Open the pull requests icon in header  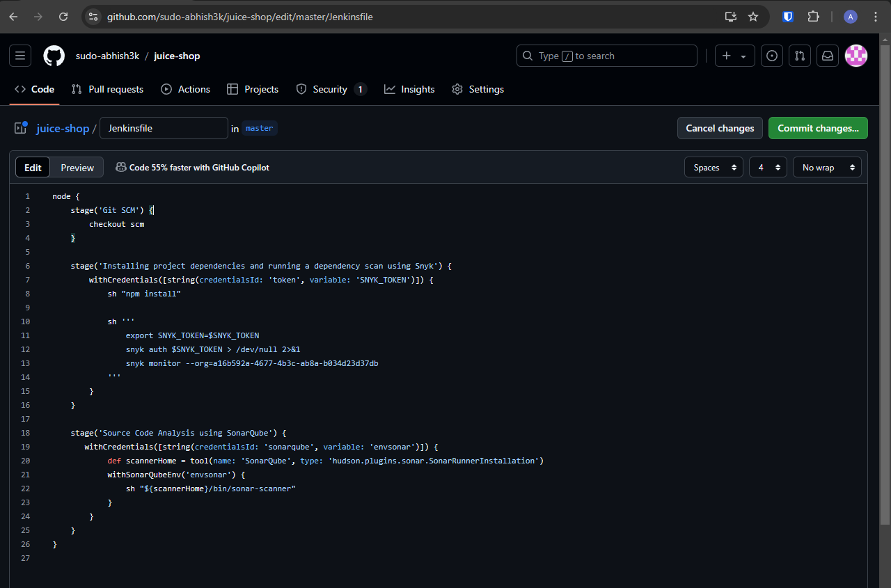(800, 56)
